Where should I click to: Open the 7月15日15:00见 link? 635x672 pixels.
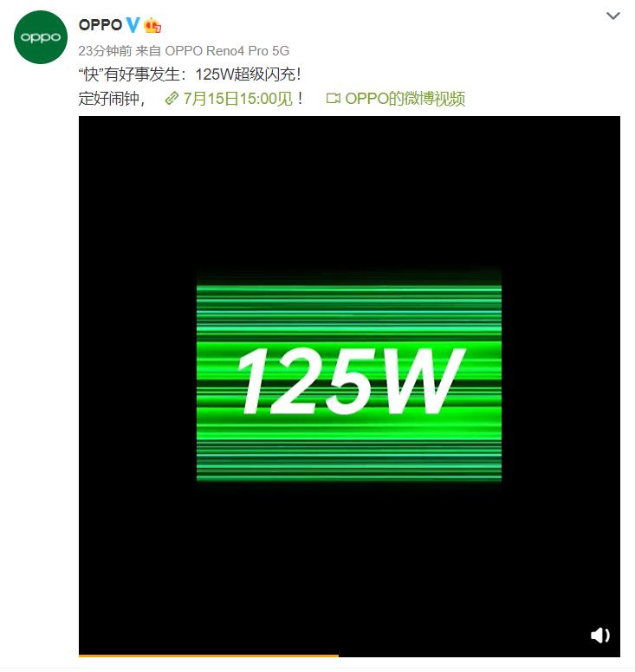pyautogui.click(x=237, y=99)
